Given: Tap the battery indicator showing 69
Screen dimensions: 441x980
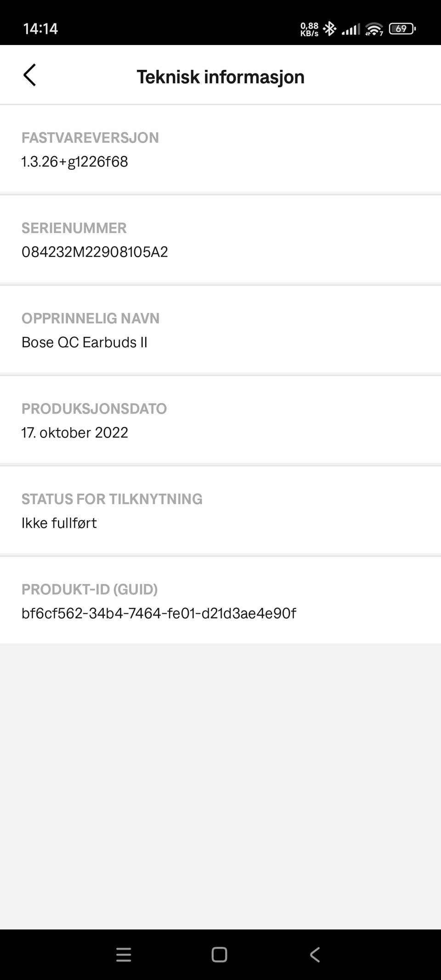Looking at the screenshot, I should [x=402, y=29].
